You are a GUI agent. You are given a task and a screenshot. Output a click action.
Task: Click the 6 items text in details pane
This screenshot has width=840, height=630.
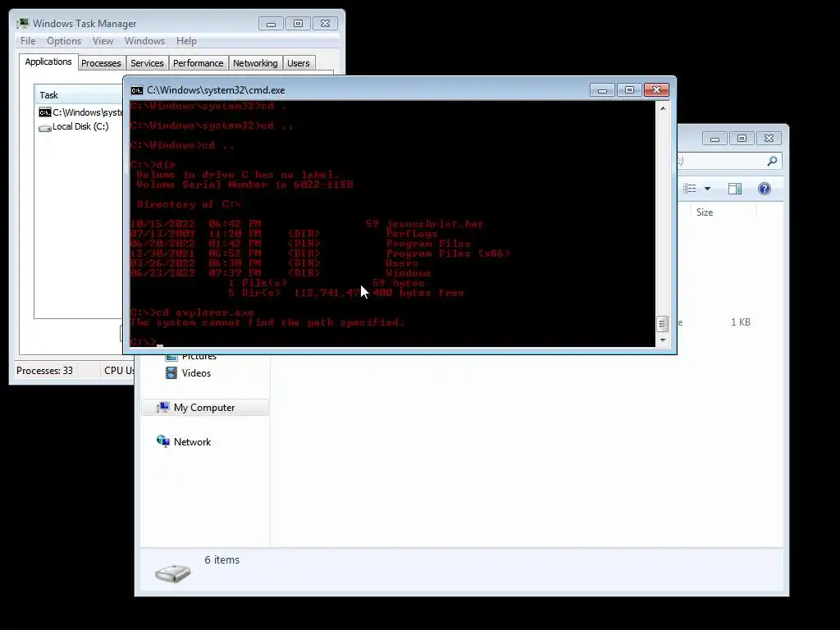click(x=221, y=559)
